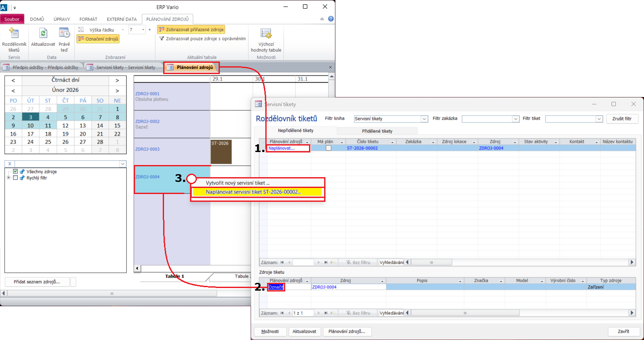Enable Zobrazovat pouze zdroje s oprávněním filter
The width and height of the screenshot is (644, 340).
pyautogui.click(x=202, y=39)
